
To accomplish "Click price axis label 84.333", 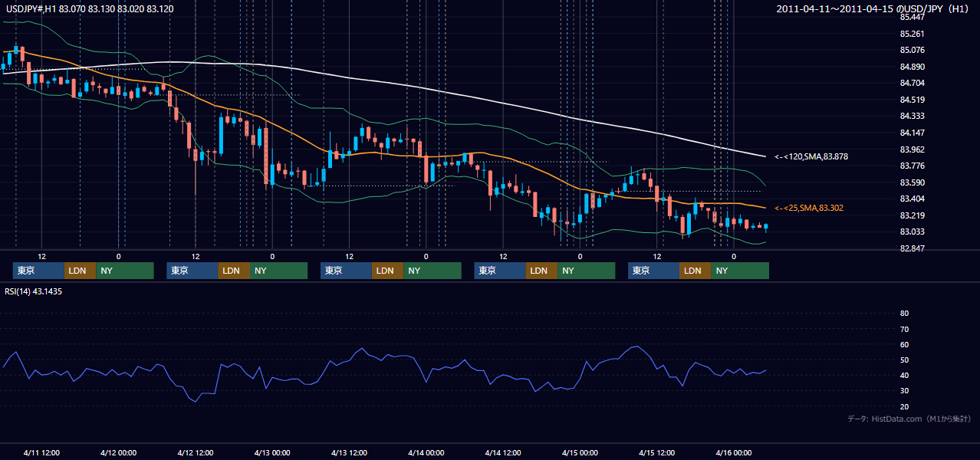I will 912,116.
